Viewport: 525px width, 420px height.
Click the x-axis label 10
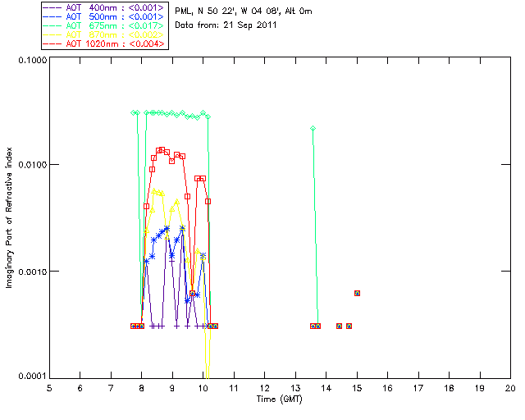(203, 388)
